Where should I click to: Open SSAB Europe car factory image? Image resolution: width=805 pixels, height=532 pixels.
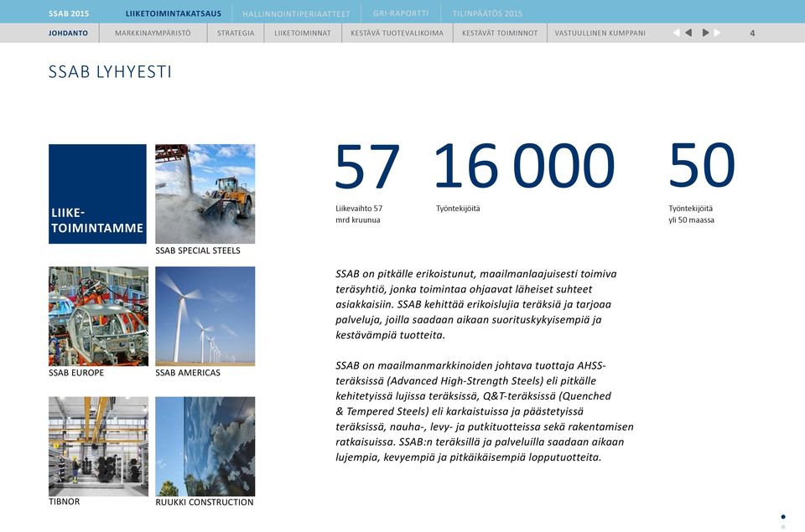tap(99, 316)
